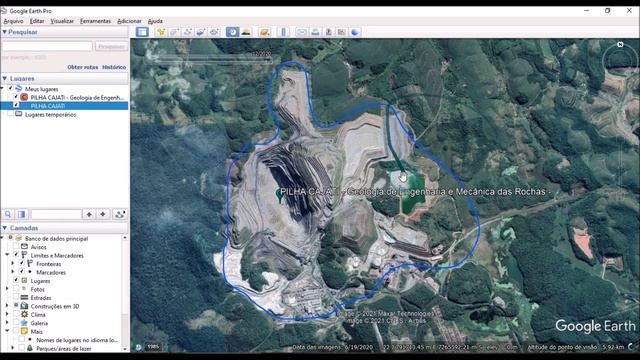The width and height of the screenshot is (640, 360).
Task: Click the search magnifier icon below Lugares
Action: pyautogui.click(x=8, y=214)
